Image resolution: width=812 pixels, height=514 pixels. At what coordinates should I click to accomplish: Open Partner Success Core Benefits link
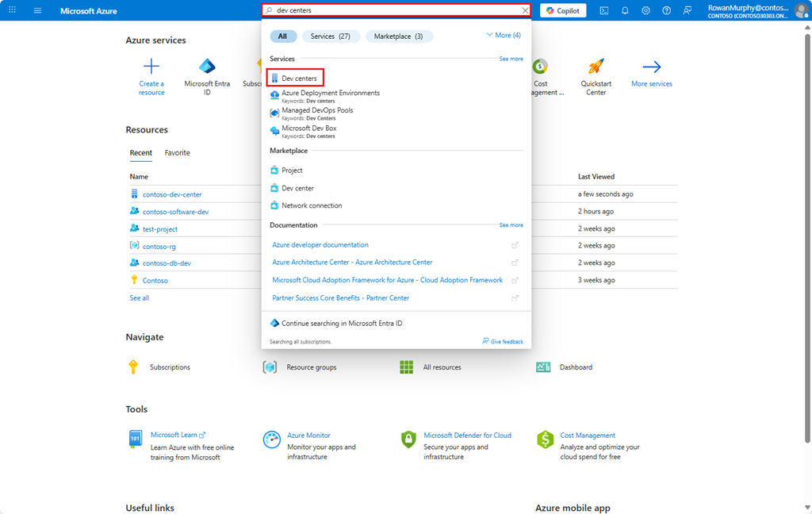click(341, 298)
